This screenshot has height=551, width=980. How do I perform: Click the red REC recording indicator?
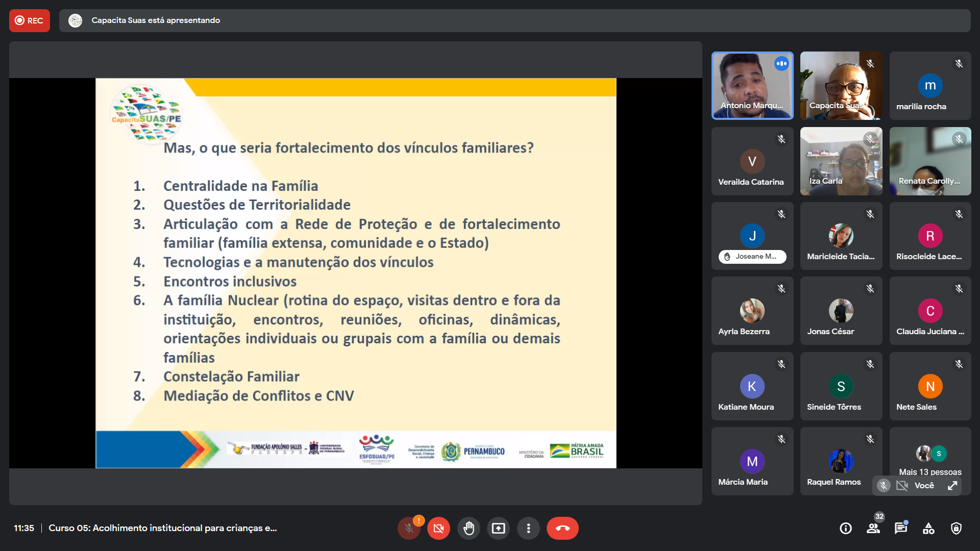[x=30, y=20]
